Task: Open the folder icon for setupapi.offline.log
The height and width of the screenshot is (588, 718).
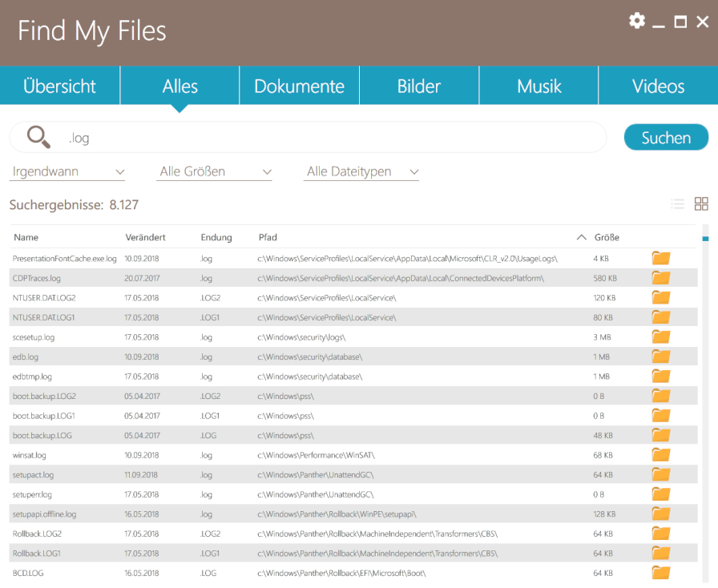Action: (660, 513)
